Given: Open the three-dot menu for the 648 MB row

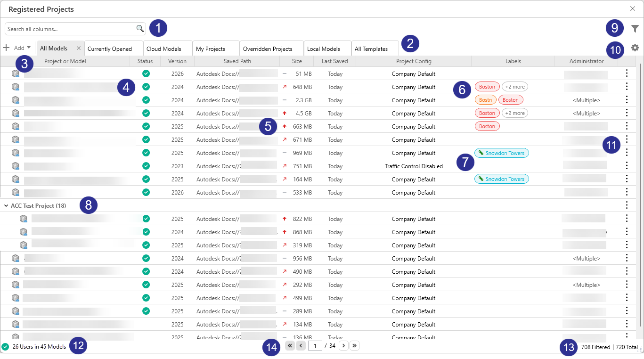Looking at the screenshot, I should pos(627,86).
